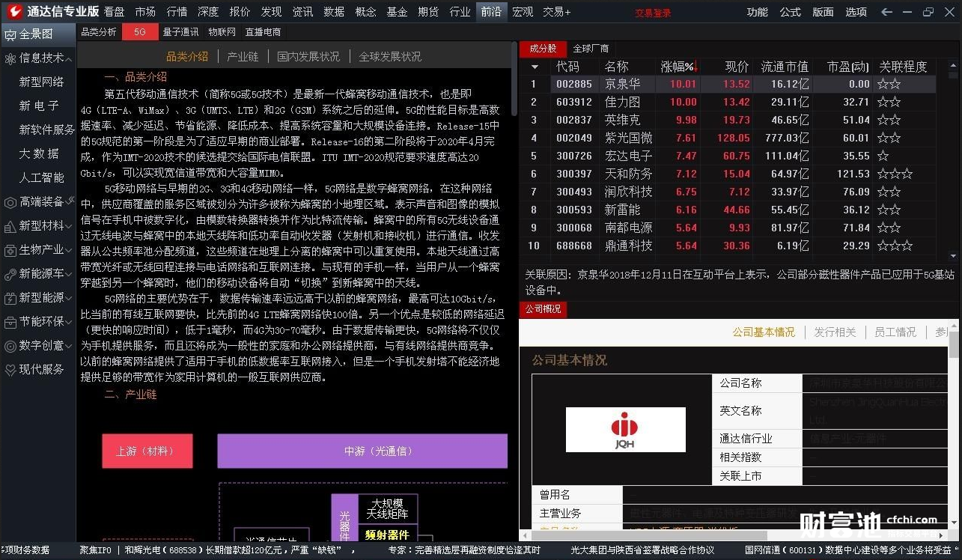Open the stock table column dropdown arrow
Viewport: 962px width, 560px height.
pyautogui.click(x=534, y=67)
